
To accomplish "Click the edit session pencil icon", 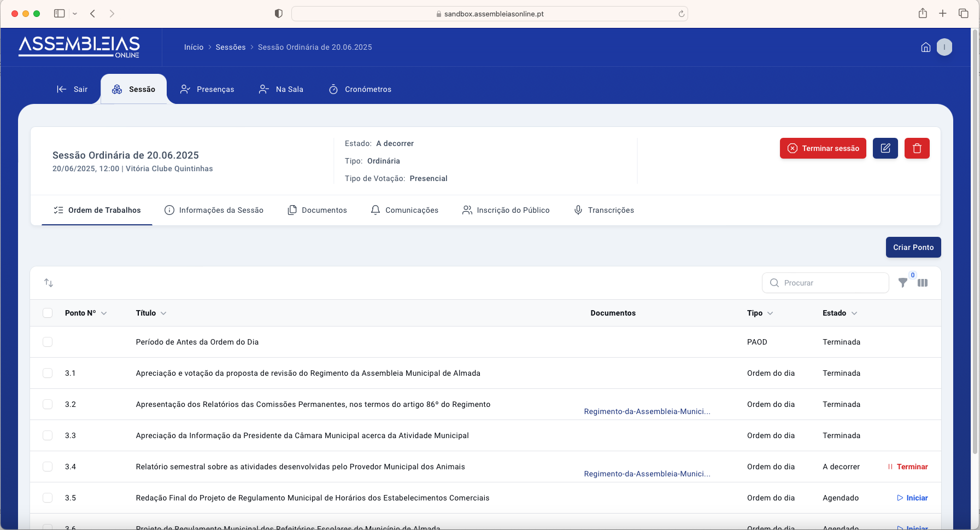I will click(x=885, y=148).
